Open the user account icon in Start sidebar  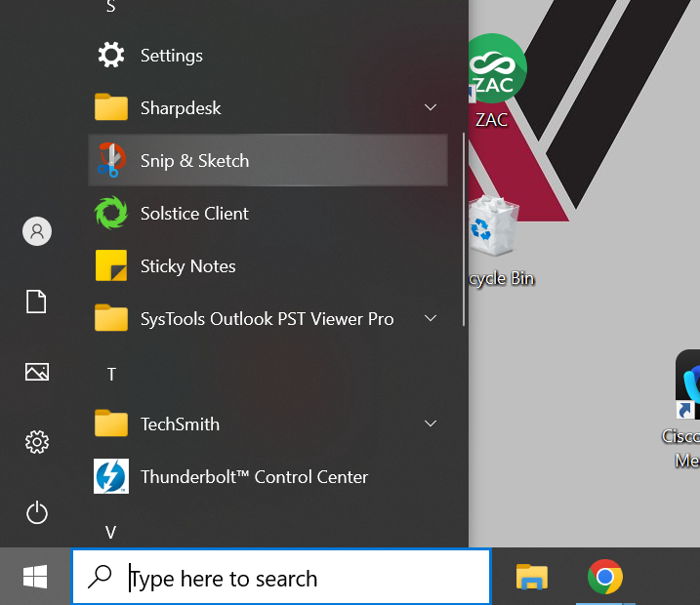click(37, 231)
